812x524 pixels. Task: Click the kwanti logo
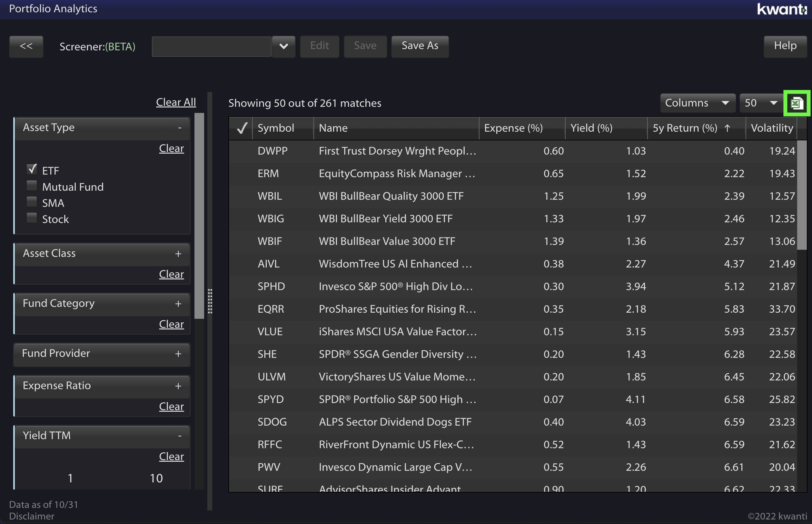782,9
